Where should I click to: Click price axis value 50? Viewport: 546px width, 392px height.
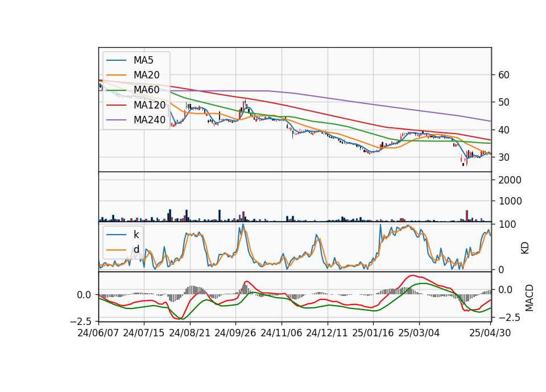click(503, 102)
